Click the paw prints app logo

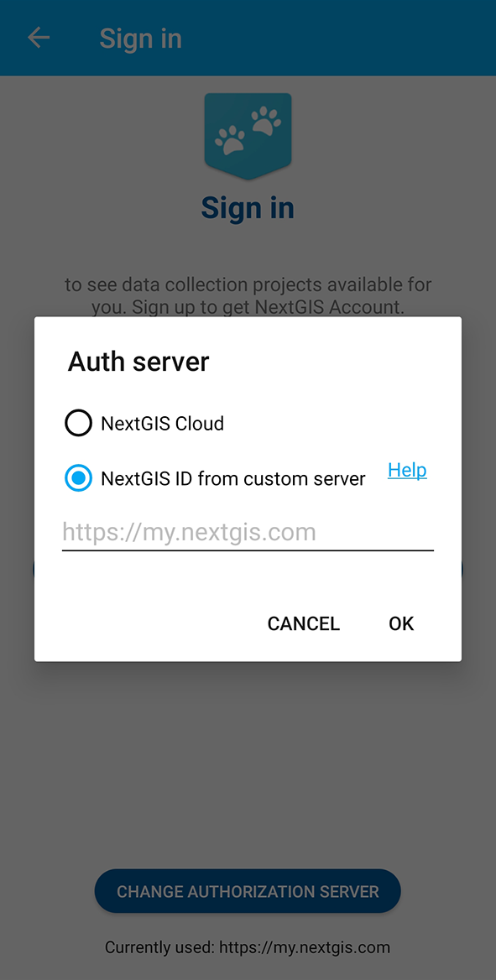(x=248, y=136)
